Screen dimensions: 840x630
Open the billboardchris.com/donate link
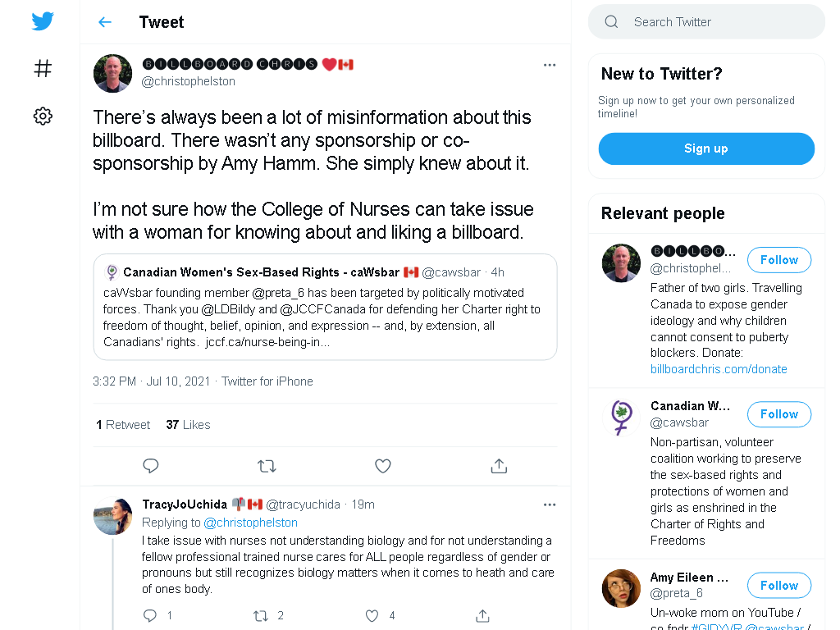tap(719, 369)
